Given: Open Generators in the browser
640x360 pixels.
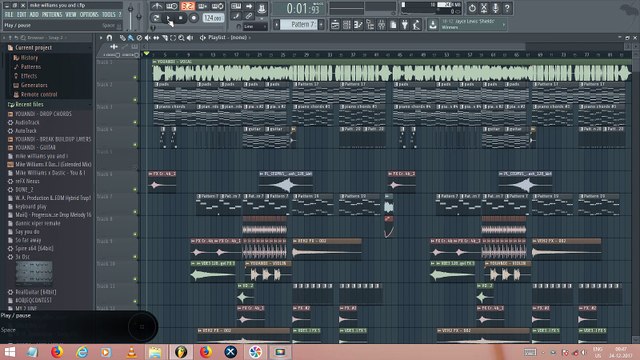Looking at the screenshot, I should (34, 85).
